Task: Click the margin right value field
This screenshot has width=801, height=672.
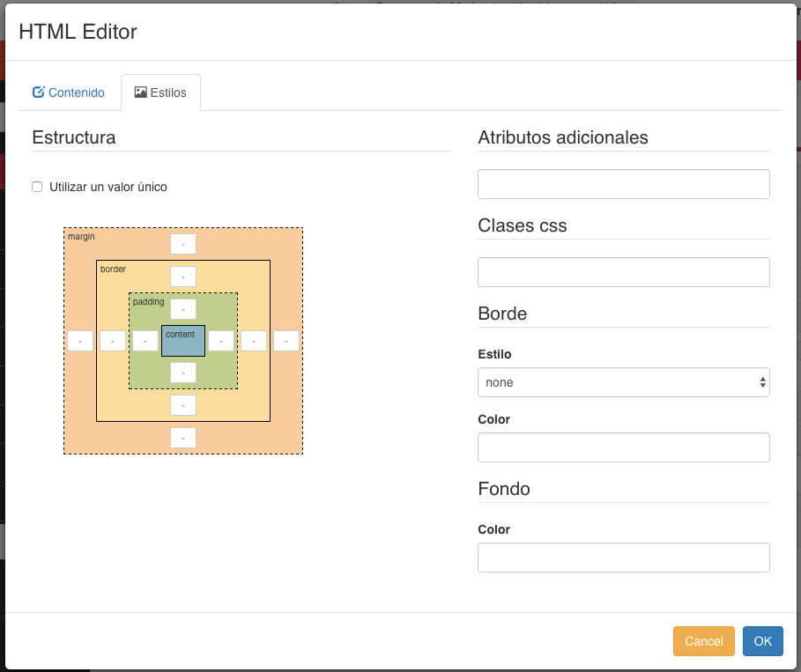Action: pyautogui.click(x=286, y=341)
